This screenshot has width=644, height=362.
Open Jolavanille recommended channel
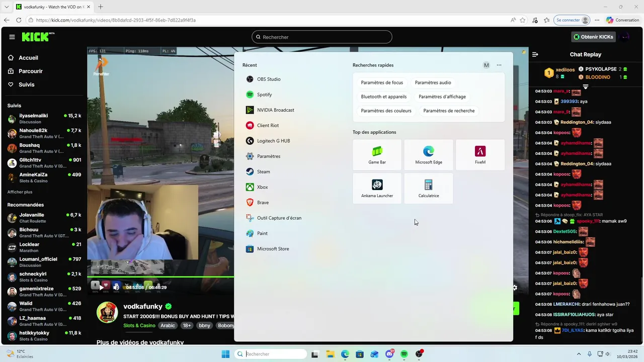(x=44, y=218)
